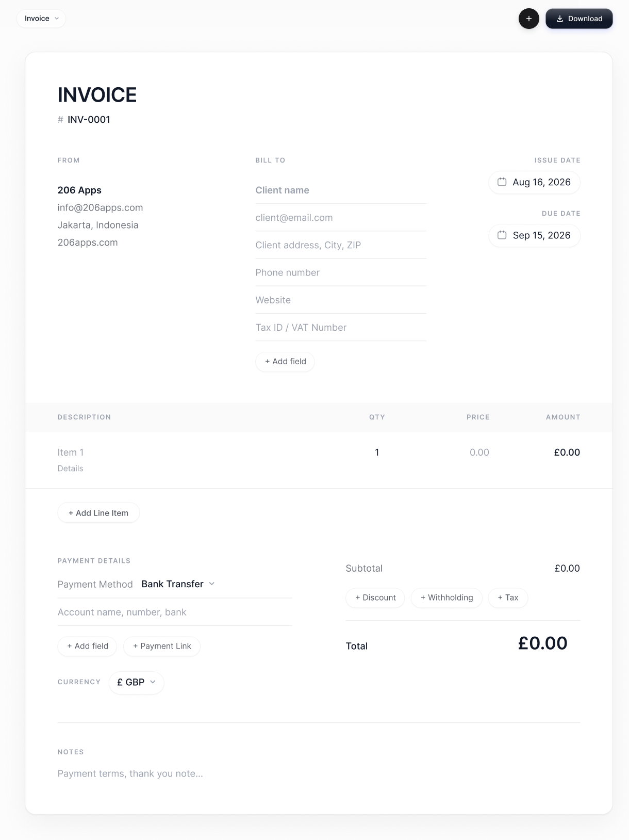Click the round plus icon button

[x=528, y=19]
